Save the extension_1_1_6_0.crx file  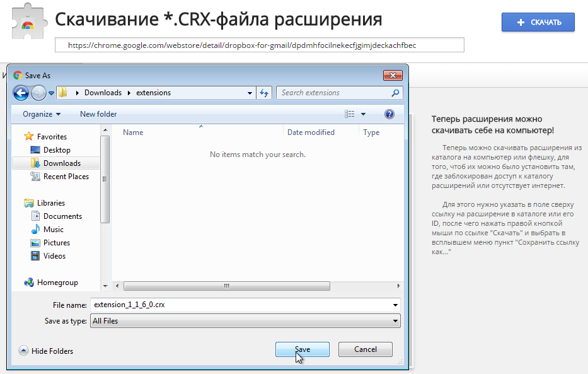(x=302, y=349)
